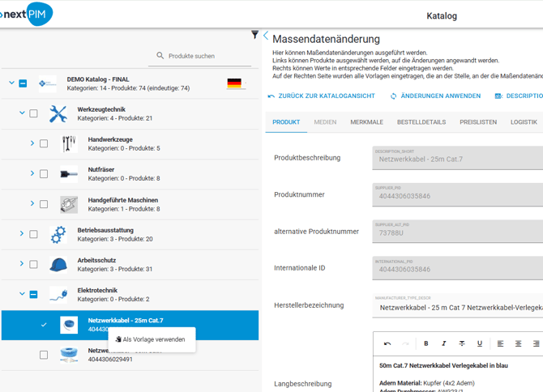Choose 'Als Vorlage verwenden' from context menu

pos(153,339)
